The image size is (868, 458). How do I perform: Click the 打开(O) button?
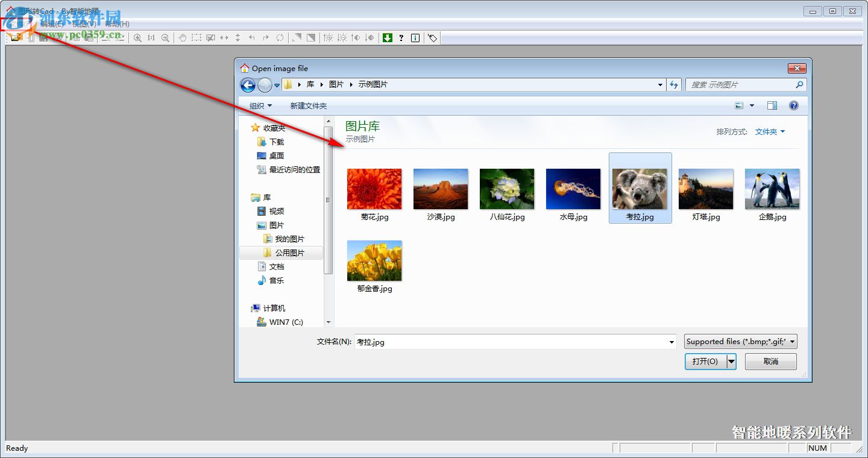(706, 361)
